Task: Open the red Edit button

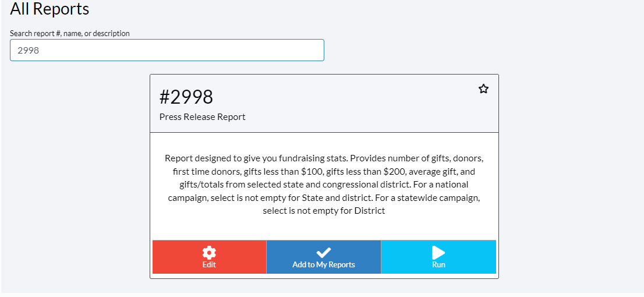Action: [x=210, y=257]
